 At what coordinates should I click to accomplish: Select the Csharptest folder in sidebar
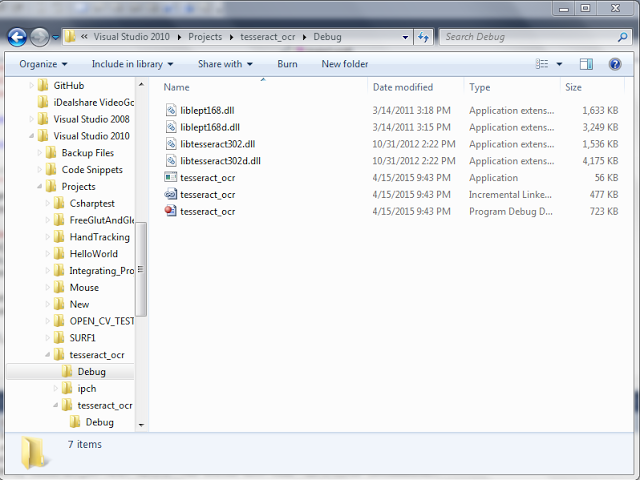pos(92,203)
